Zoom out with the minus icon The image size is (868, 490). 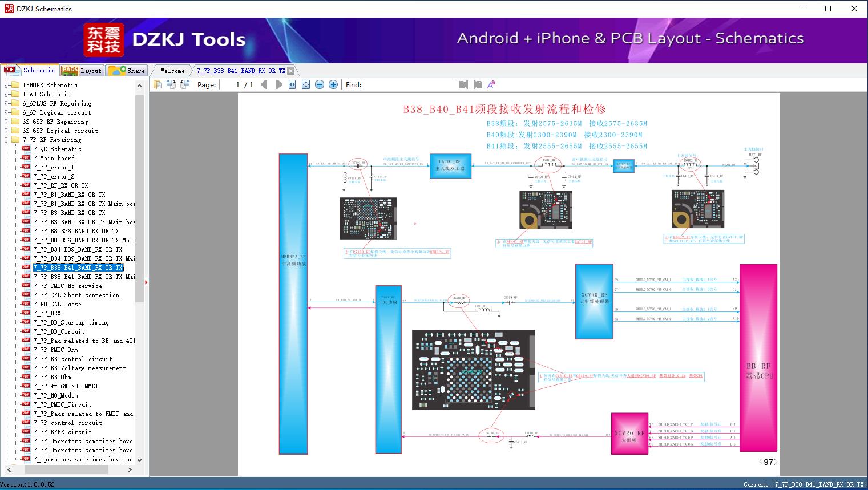pyautogui.click(x=320, y=84)
